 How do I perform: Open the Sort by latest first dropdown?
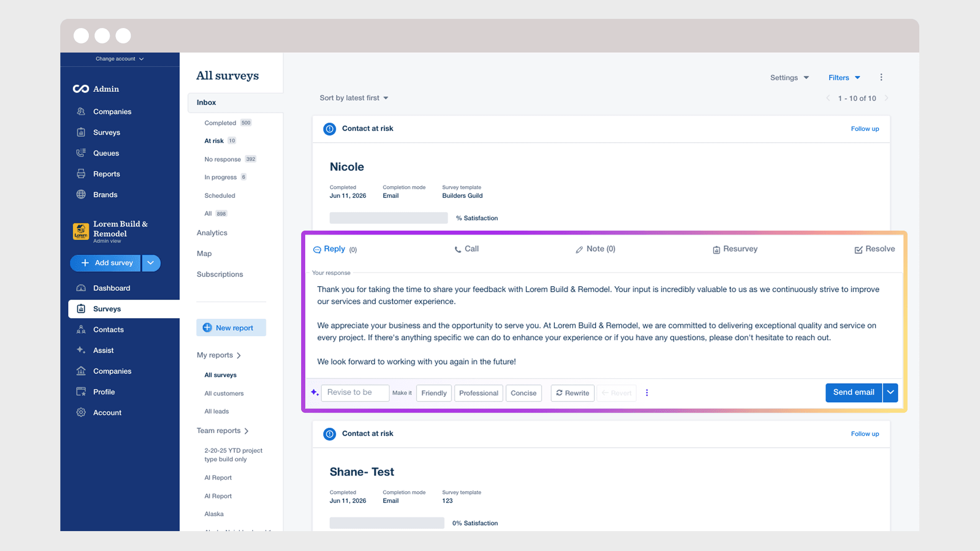tap(354, 98)
